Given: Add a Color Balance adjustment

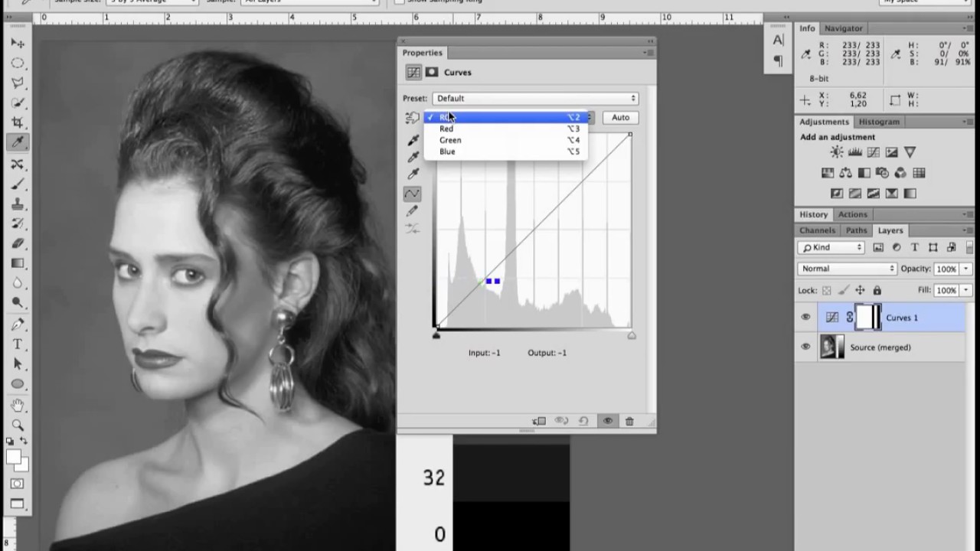Looking at the screenshot, I should pyautogui.click(x=846, y=173).
